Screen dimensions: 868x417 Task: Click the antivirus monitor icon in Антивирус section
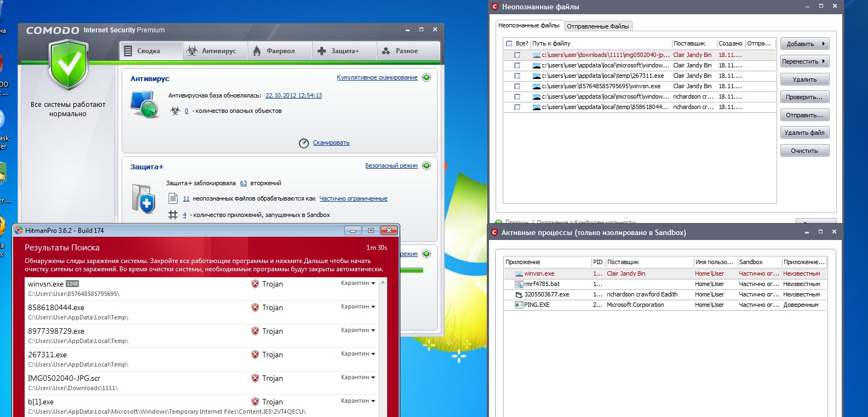[x=145, y=104]
